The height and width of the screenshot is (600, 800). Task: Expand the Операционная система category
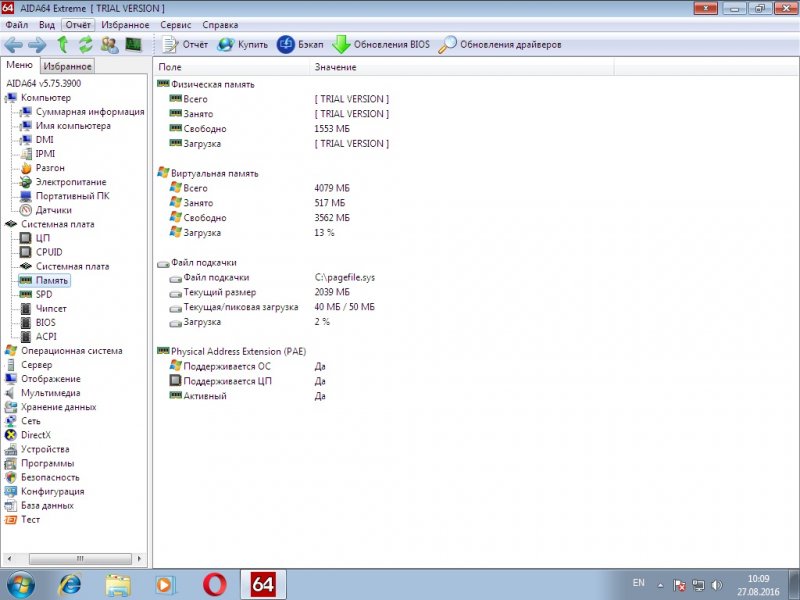[x=71, y=351]
